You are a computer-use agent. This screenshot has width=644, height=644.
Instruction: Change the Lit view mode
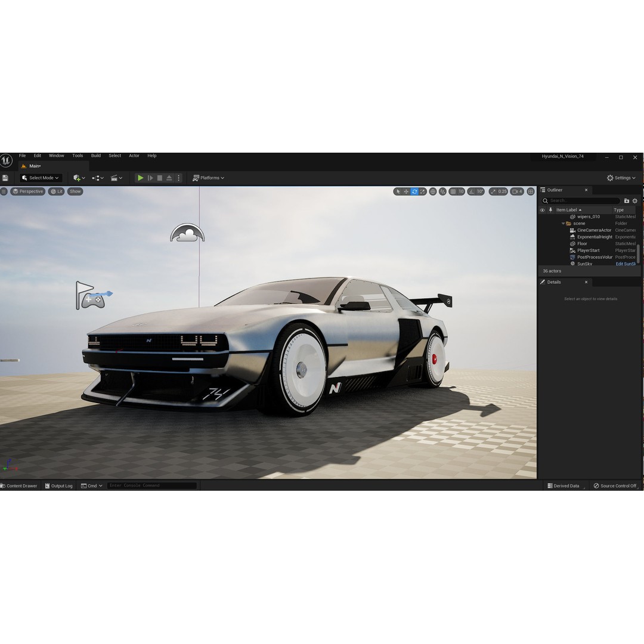pos(57,191)
